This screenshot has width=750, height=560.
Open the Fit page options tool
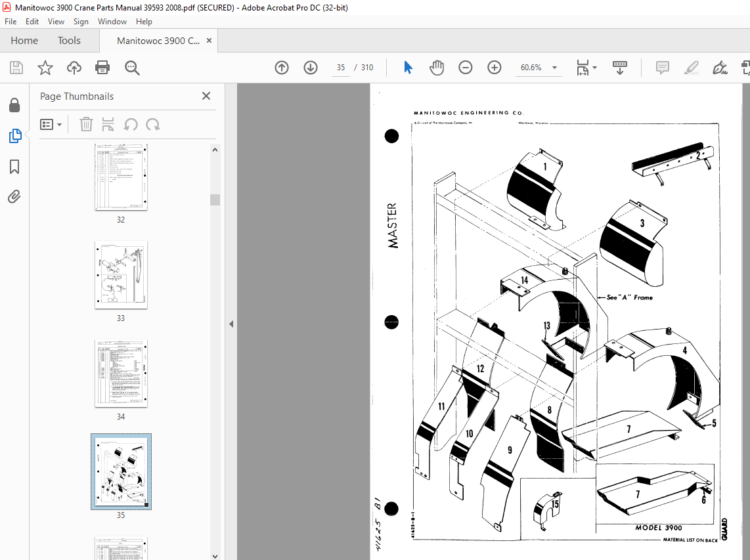point(582,68)
